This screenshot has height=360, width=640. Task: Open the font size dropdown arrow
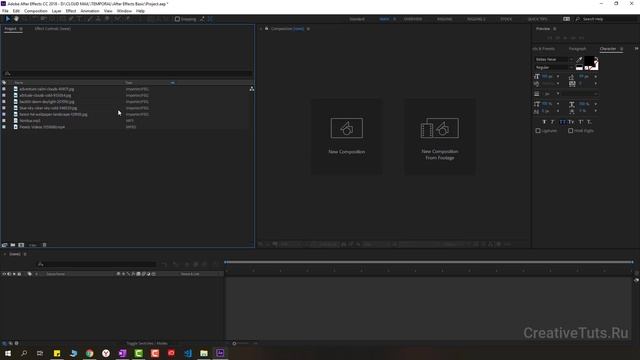[558, 76]
